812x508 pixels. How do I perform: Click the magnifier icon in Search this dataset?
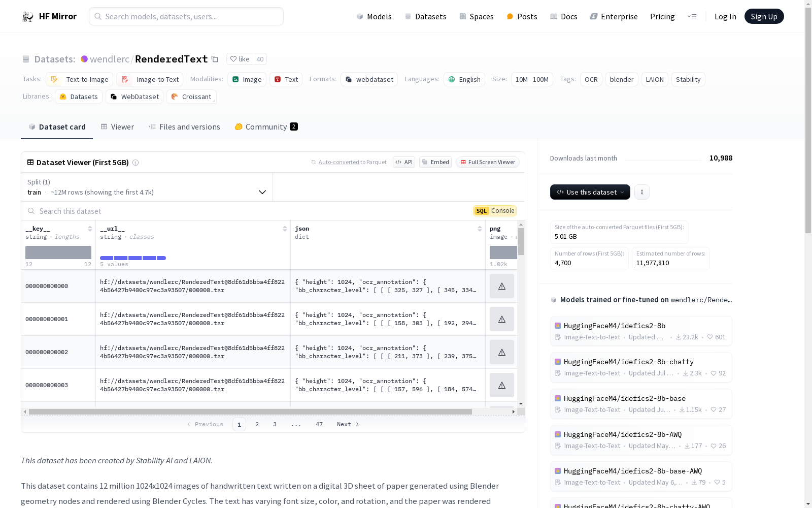tap(31, 211)
